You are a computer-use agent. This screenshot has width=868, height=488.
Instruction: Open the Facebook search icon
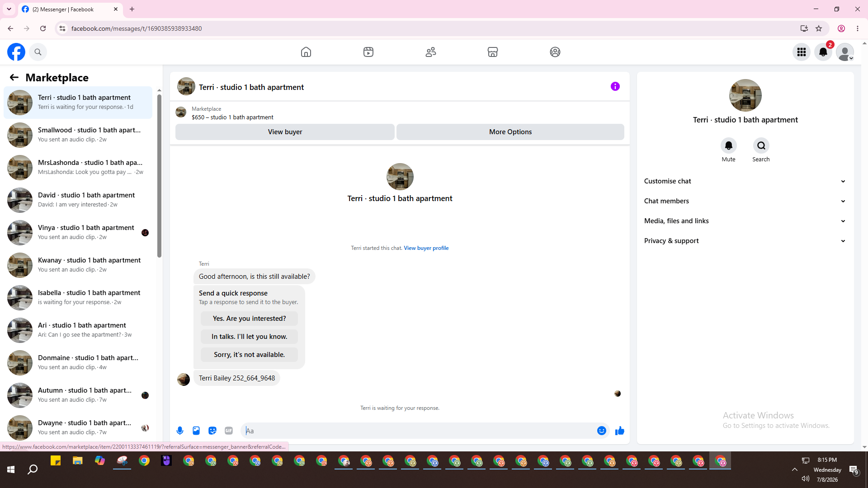38,52
